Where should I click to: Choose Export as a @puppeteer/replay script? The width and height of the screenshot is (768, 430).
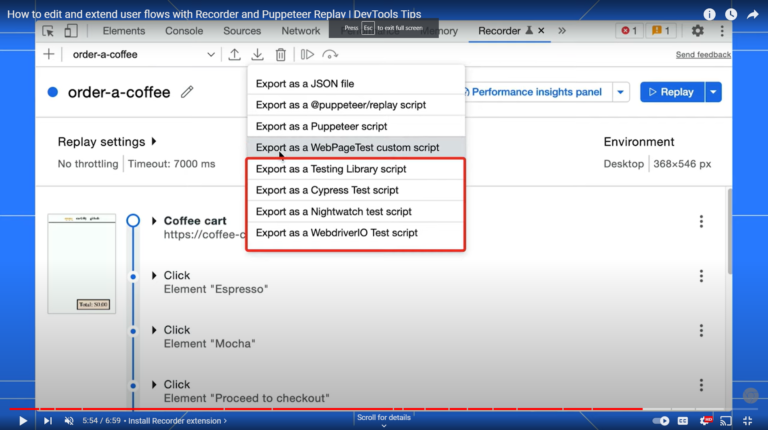(x=356, y=105)
